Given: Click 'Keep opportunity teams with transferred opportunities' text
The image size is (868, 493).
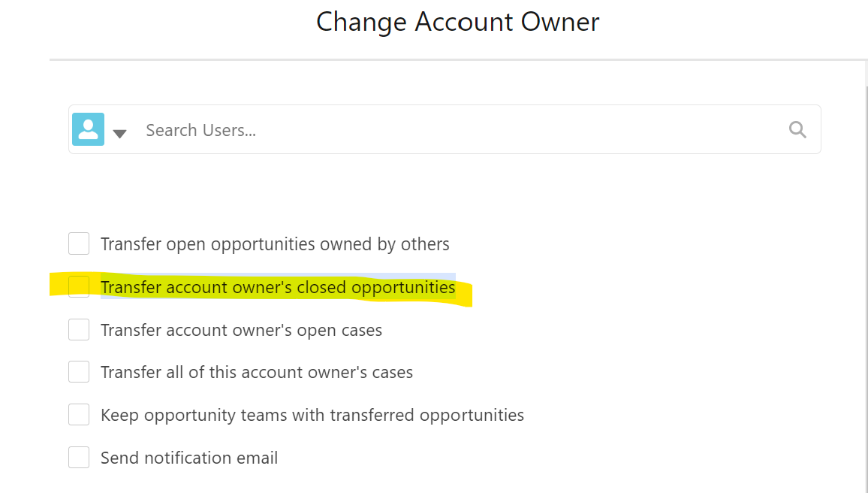Looking at the screenshot, I should [x=312, y=415].
